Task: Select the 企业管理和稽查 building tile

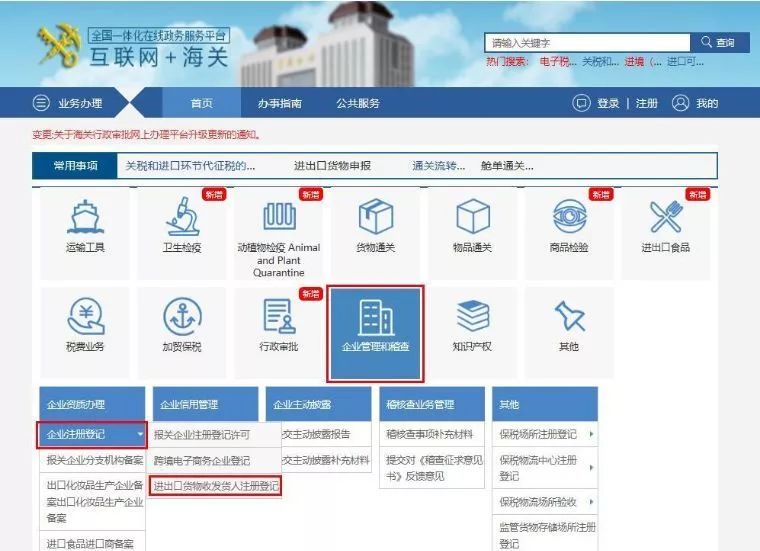Action: [376, 334]
